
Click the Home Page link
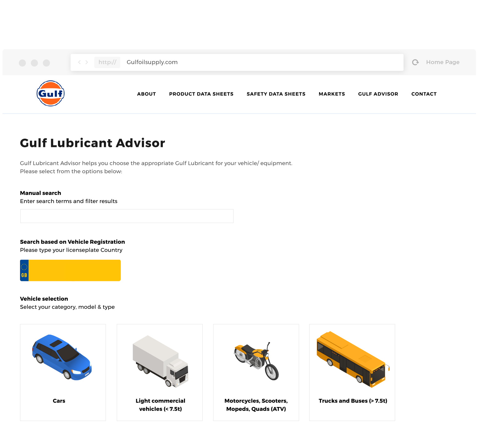443,62
